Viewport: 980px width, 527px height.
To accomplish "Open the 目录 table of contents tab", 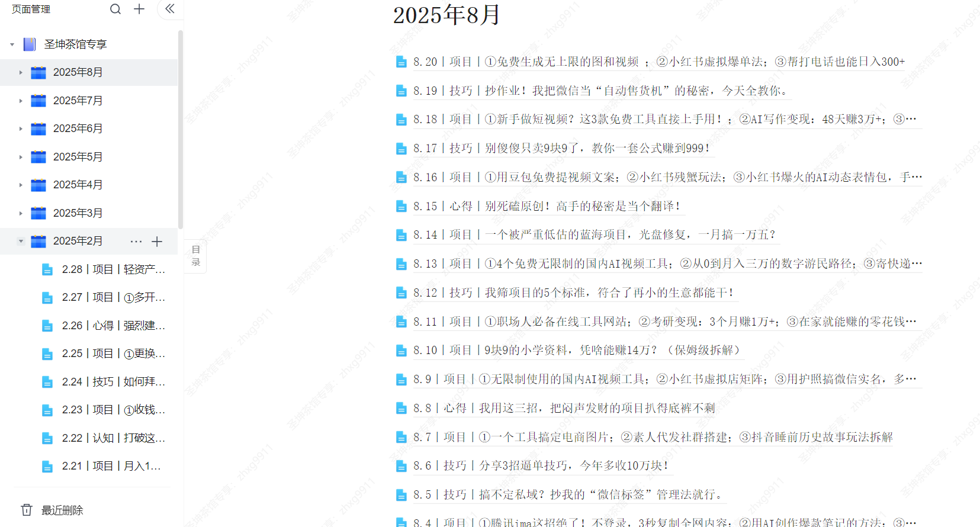I will 195,256.
